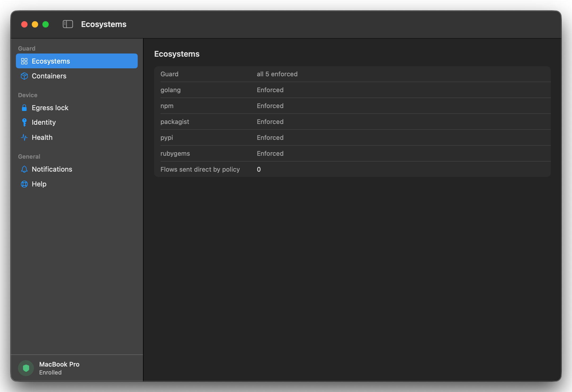Click the flows count value 0
The height and width of the screenshot is (392, 572).
[259, 169]
